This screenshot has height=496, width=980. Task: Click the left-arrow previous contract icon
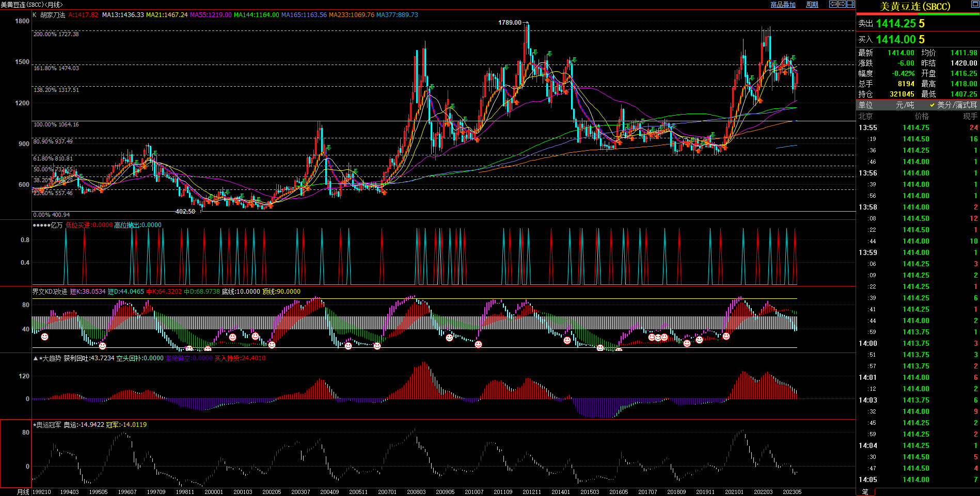pyautogui.click(x=833, y=4)
